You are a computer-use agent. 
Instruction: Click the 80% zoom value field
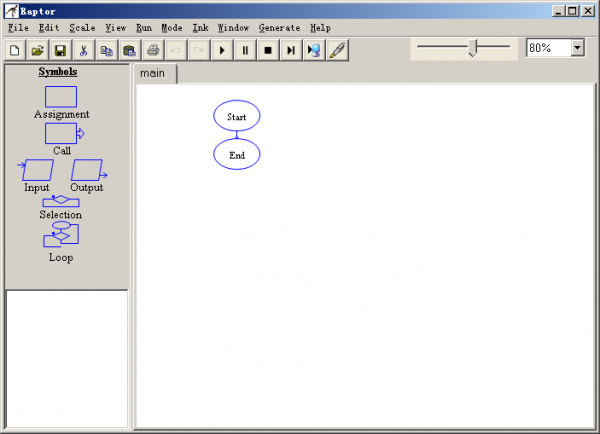click(549, 48)
